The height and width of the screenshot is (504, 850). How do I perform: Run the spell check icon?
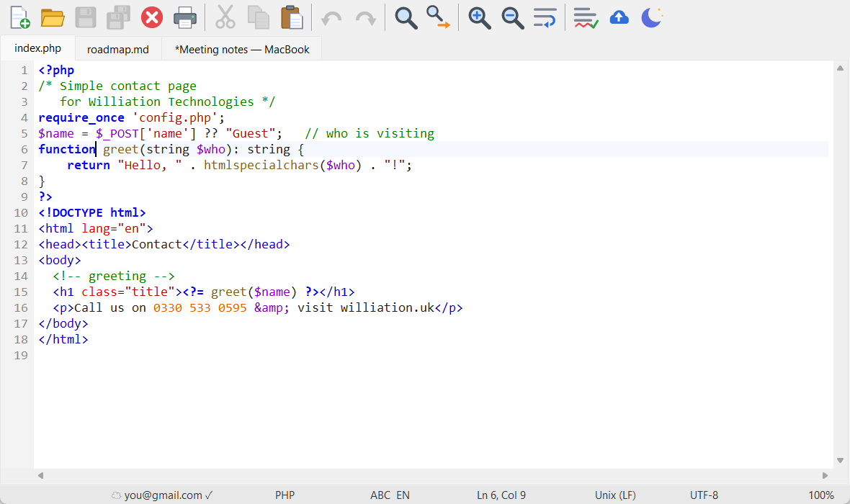click(586, 17)
